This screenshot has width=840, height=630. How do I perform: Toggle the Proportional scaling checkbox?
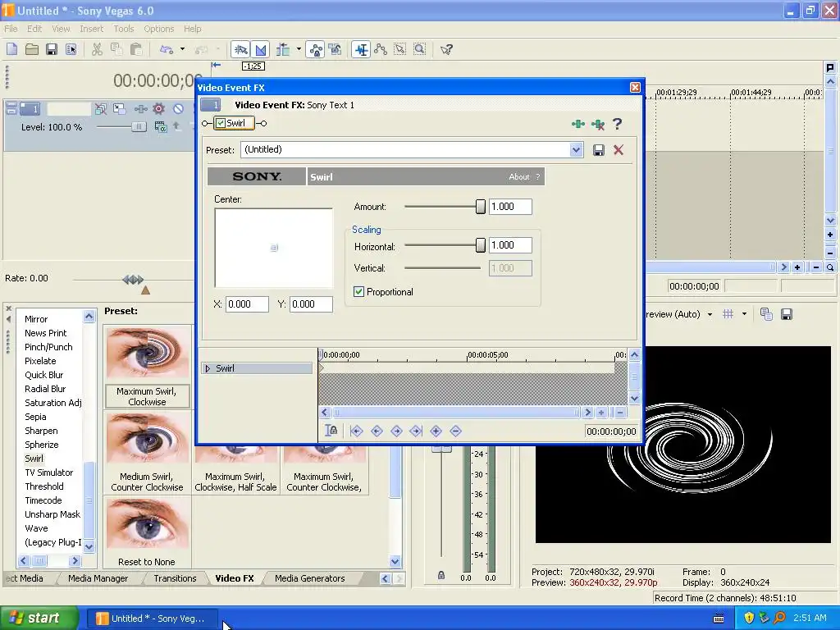pyautogui.click(x=359, y=292)
